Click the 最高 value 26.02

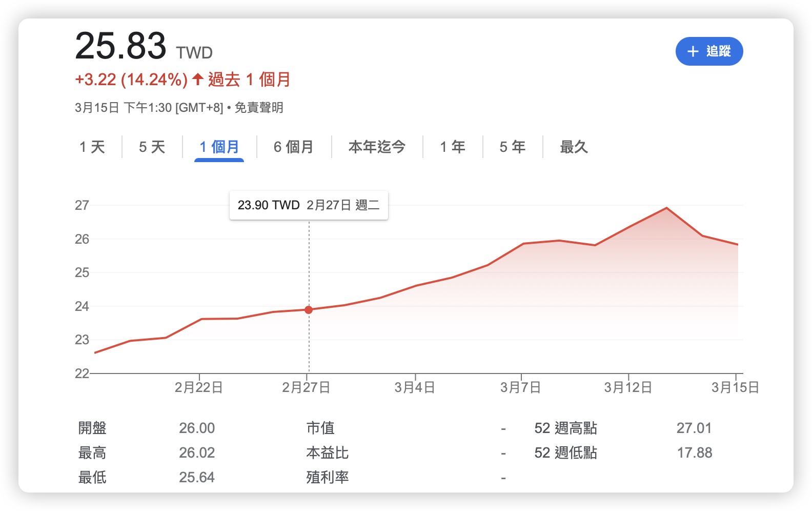[197, 453]
